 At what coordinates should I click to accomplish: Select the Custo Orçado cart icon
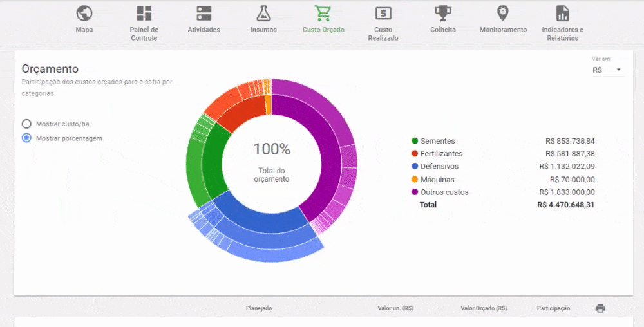(323, 14)
